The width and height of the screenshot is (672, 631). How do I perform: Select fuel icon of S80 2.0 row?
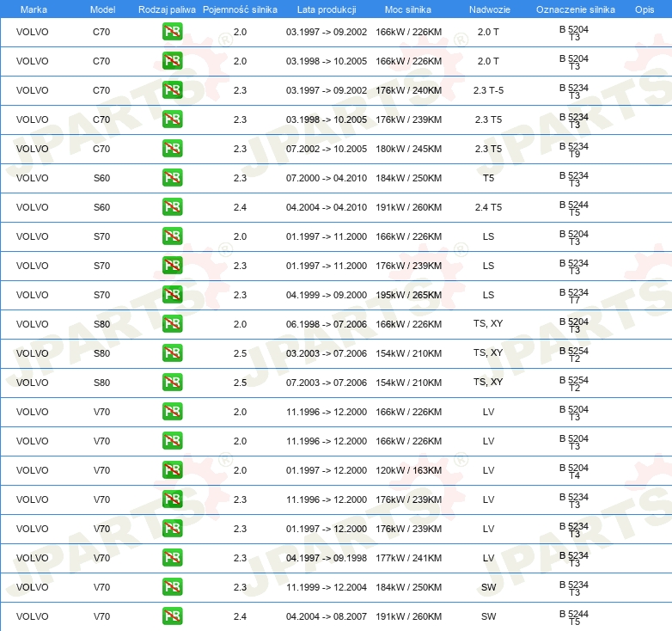[172, 323]
